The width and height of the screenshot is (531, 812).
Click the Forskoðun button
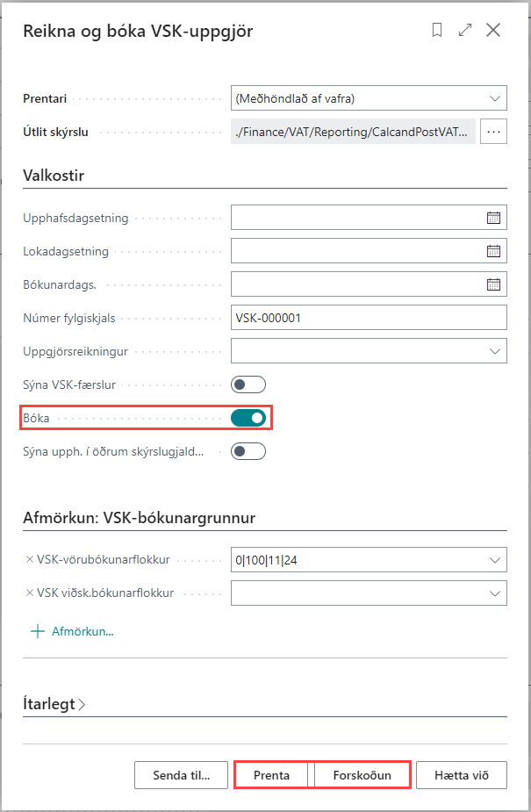point(362,775)
